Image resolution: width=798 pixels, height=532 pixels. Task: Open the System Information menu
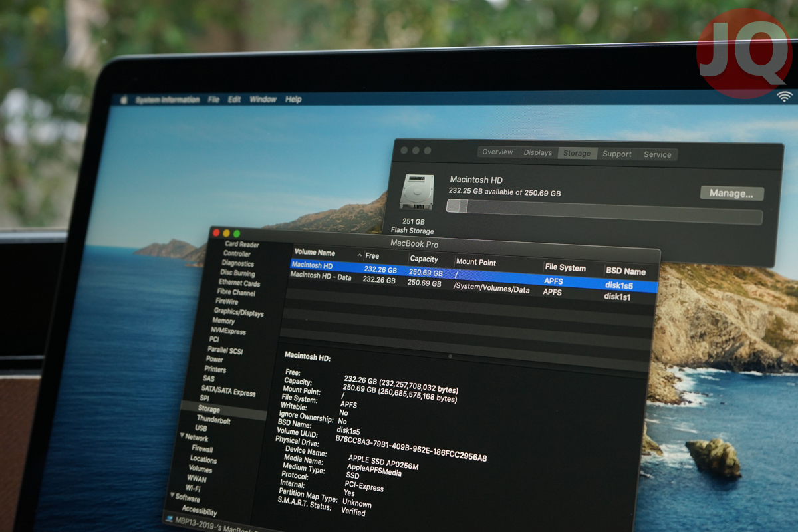pyautogui.click(x=168, y=100)
